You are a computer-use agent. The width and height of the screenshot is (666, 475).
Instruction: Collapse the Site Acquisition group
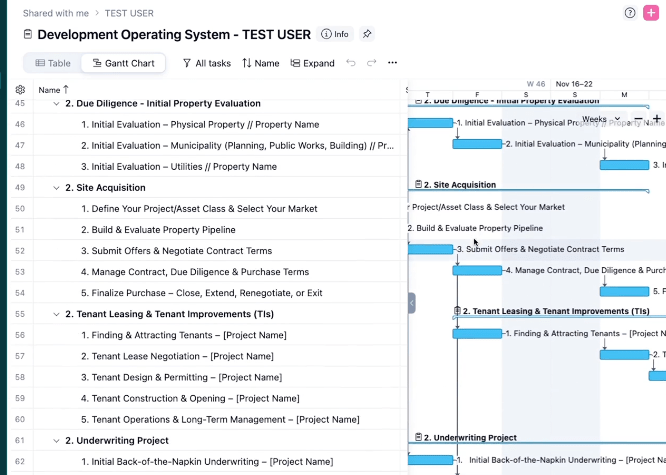tap(56, 188)
